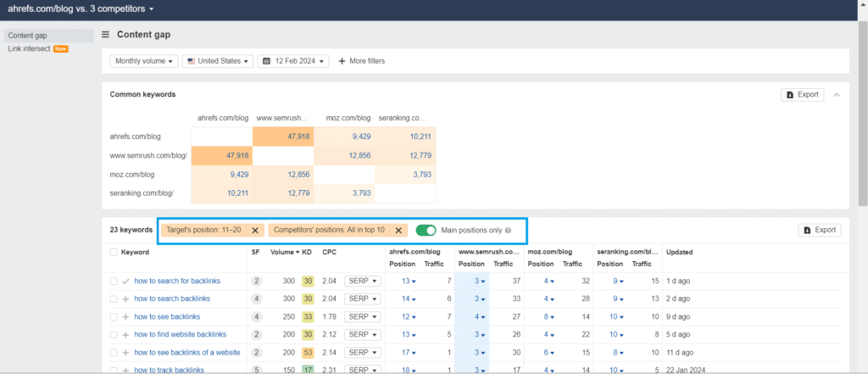This screenshot has width=868, height=374.
Task: Click the Updated column header
Action: tap(679, 252)
